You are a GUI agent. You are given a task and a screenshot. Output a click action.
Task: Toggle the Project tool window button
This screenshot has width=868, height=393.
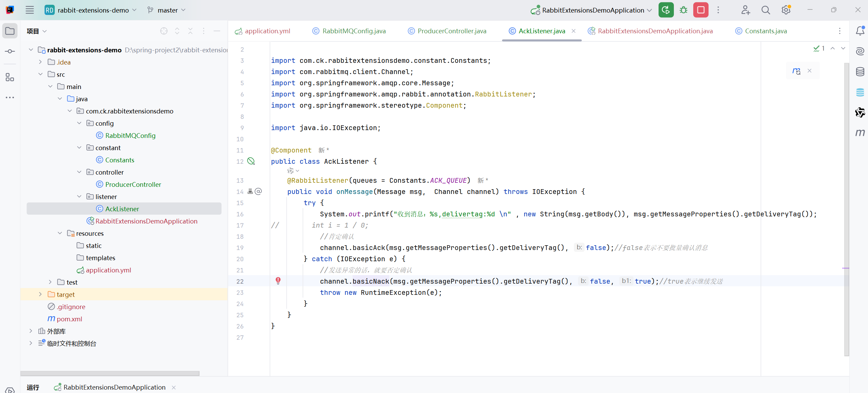[10, 31]
